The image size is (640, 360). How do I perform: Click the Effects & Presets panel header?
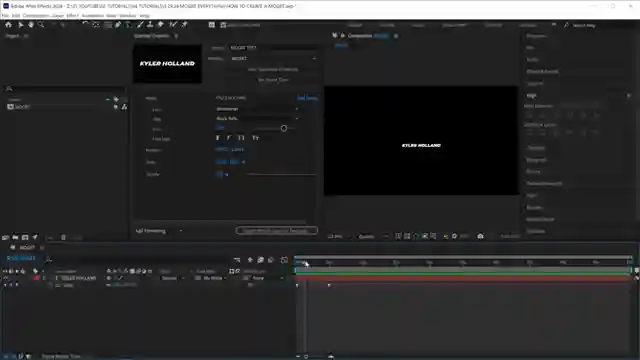(542, 71)
